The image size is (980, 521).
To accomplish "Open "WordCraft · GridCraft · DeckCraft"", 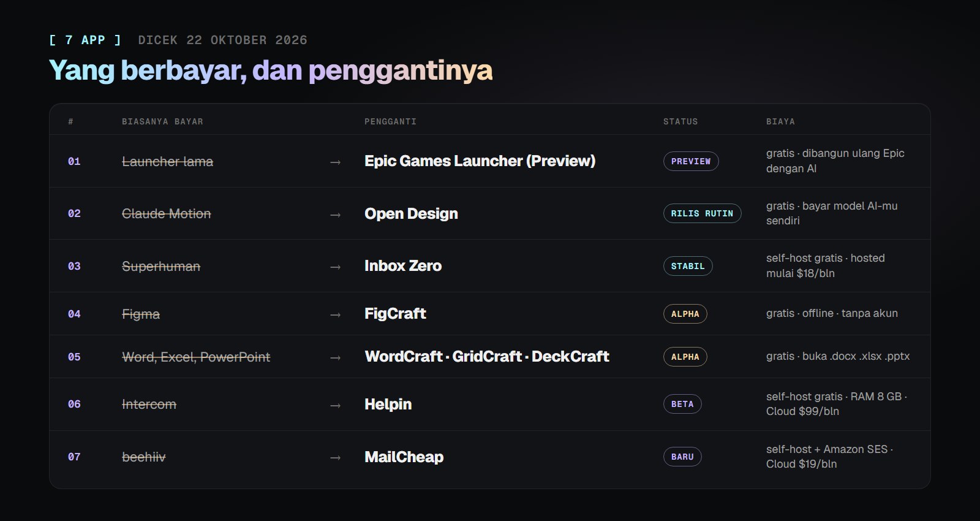I will (487, 356).
